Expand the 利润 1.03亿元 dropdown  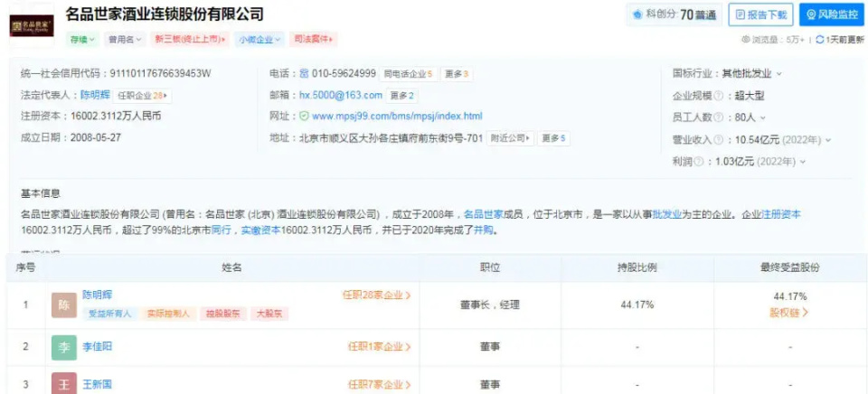tap(803, 162)
